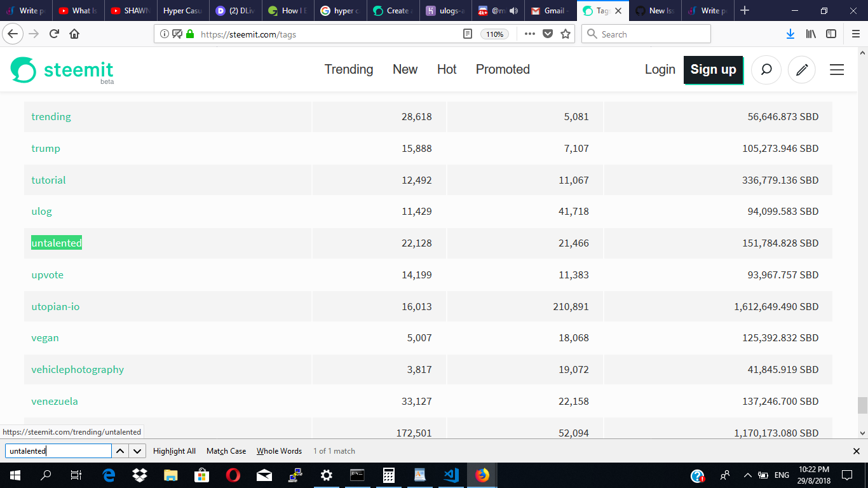This screenshot has width=868, height=488.
Task: Open the reader view icon in address bar
Action: [x=468, y=34]
